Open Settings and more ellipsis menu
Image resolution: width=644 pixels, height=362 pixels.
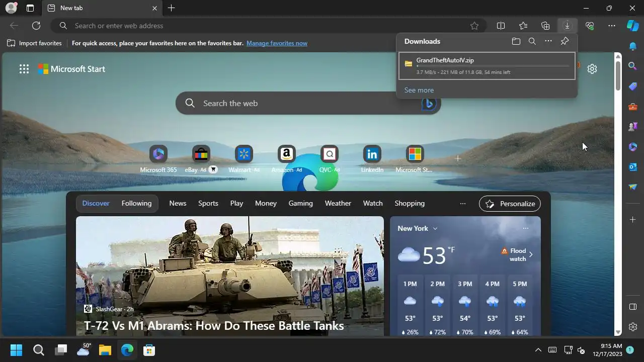612,26
